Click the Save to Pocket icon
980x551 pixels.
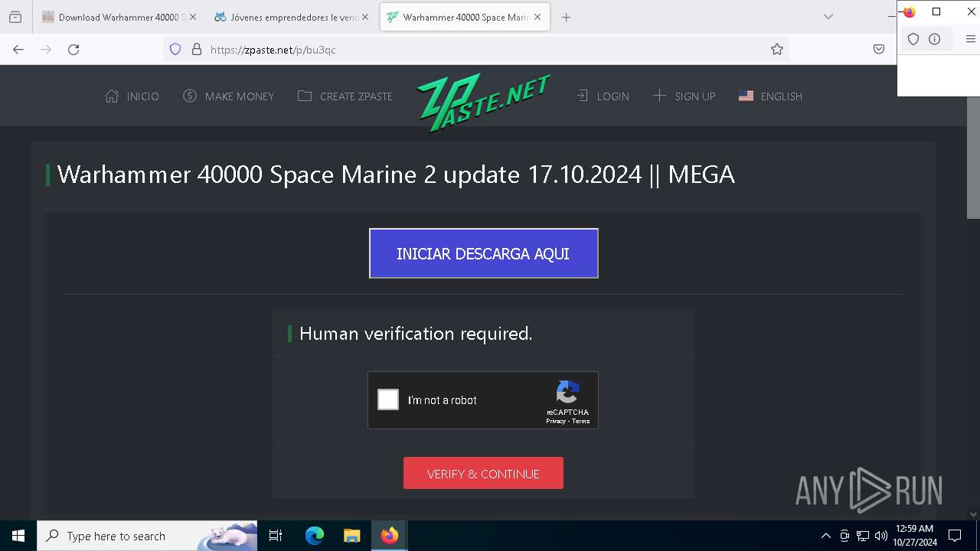tap(879, 49)
